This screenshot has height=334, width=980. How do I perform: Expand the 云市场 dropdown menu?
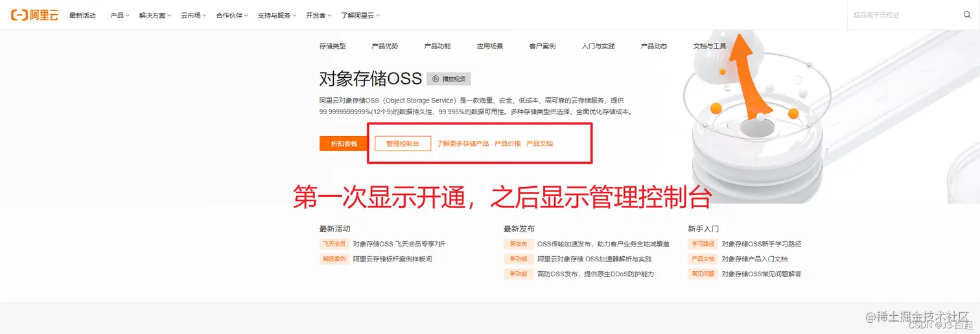[194, 16]
